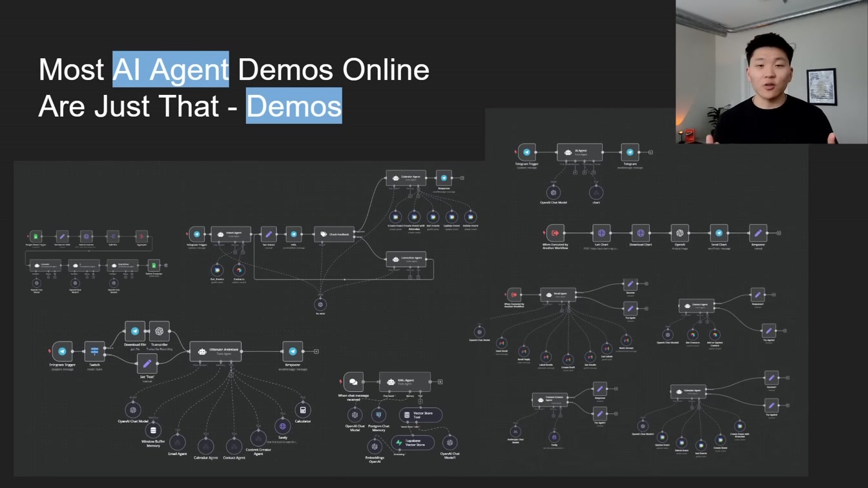The width and height of the screenshot is (868, 488).
Task: Open the Correction Agent node
Action: (406, 259)
